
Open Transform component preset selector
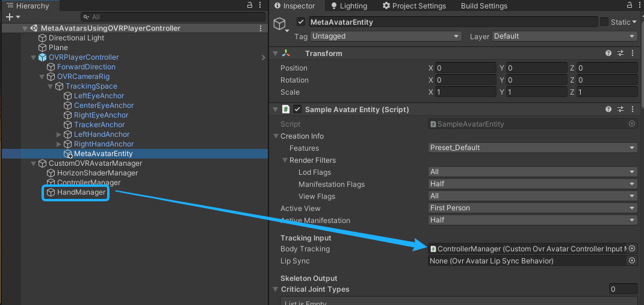click(x=620, y=54)
